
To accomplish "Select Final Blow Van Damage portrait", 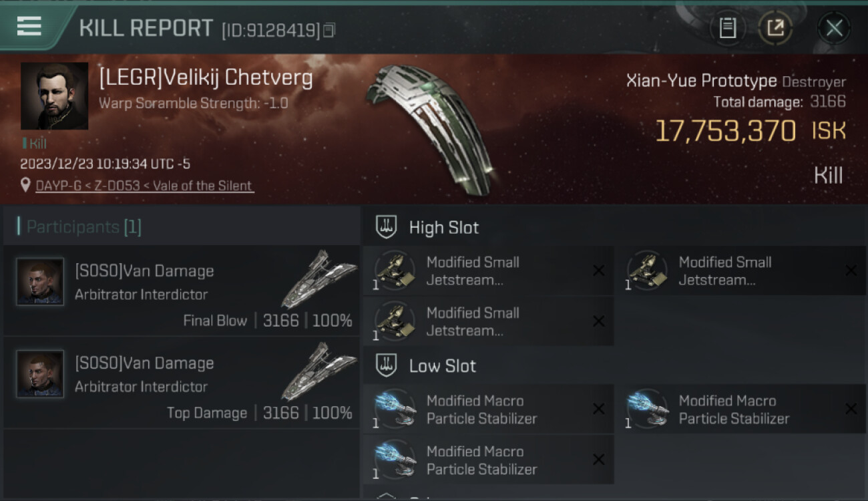I will click(x=40, y=282).
